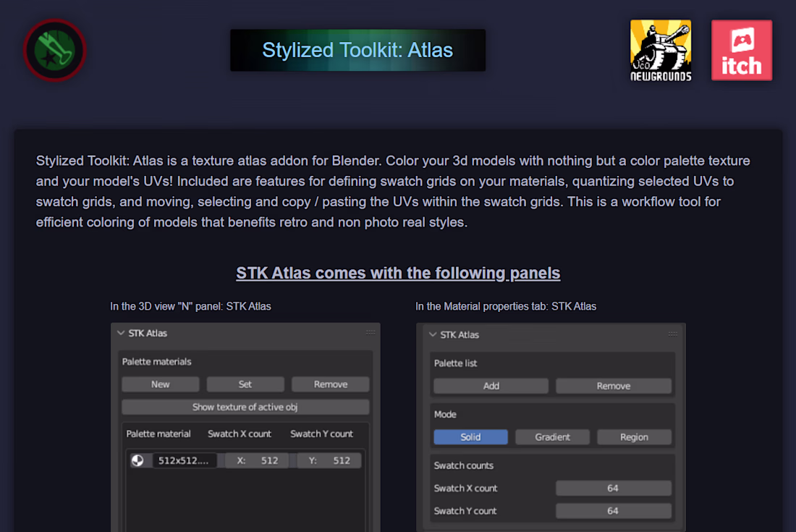Click the palette material sphere icon
Screen dimensions: 796x532
coord(137,460)
